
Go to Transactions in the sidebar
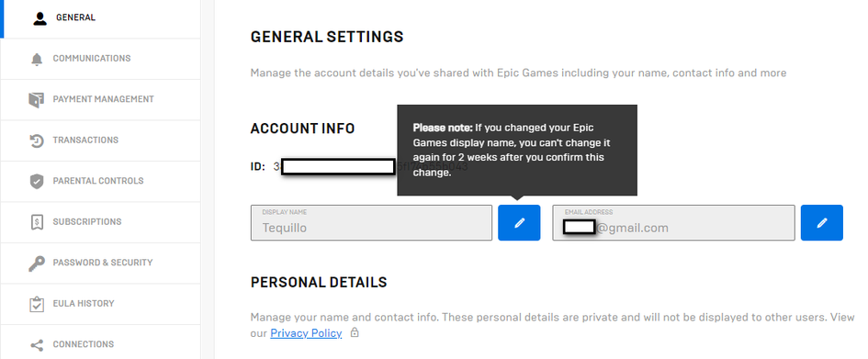(x=100, y=140)
